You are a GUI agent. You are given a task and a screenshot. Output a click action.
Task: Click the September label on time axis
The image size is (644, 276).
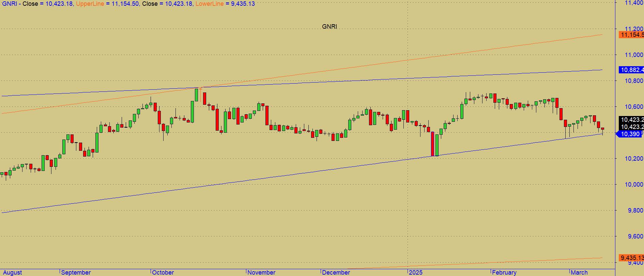coord(76,273)
